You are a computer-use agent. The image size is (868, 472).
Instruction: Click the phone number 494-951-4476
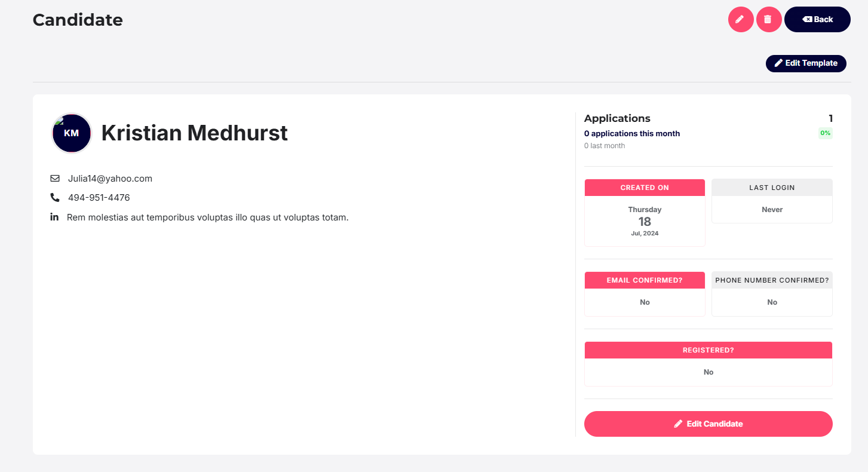point(99,198)
